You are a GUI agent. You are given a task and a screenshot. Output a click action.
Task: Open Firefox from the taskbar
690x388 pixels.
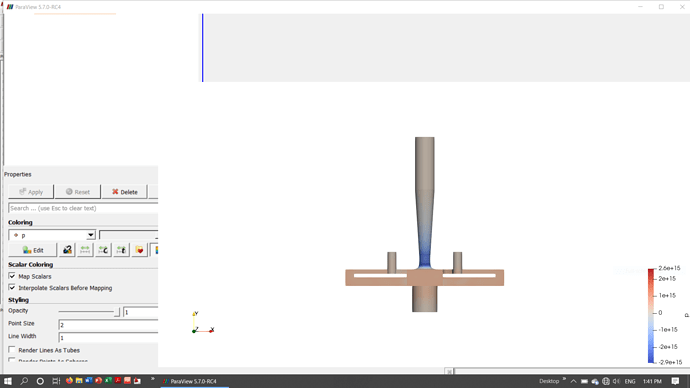pyautogui.click(x=69, y=381)
